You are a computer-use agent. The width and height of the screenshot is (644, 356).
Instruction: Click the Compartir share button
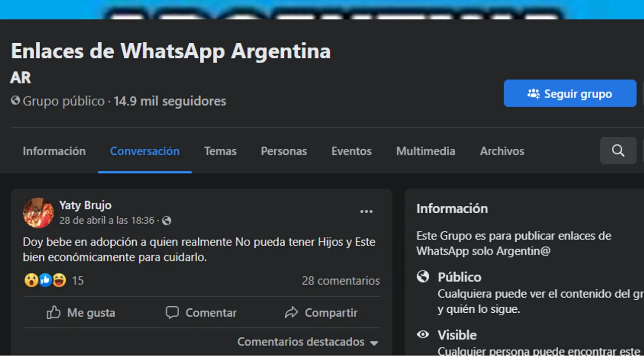coord(321,313)
